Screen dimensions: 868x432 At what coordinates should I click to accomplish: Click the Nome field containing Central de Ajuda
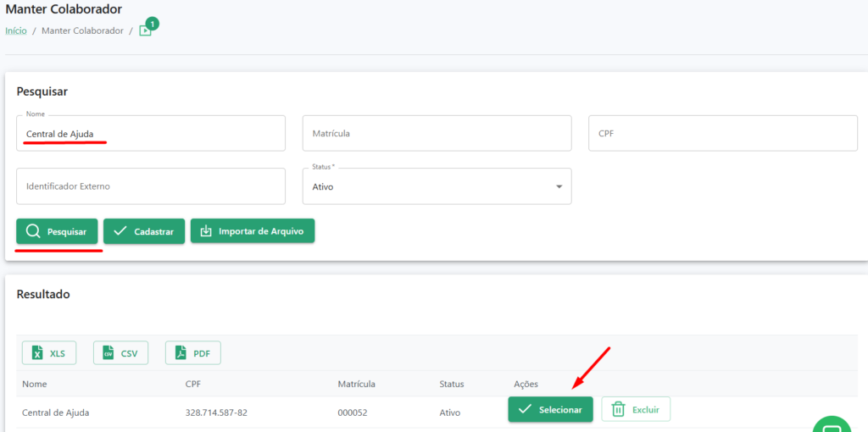click(151, 133)
